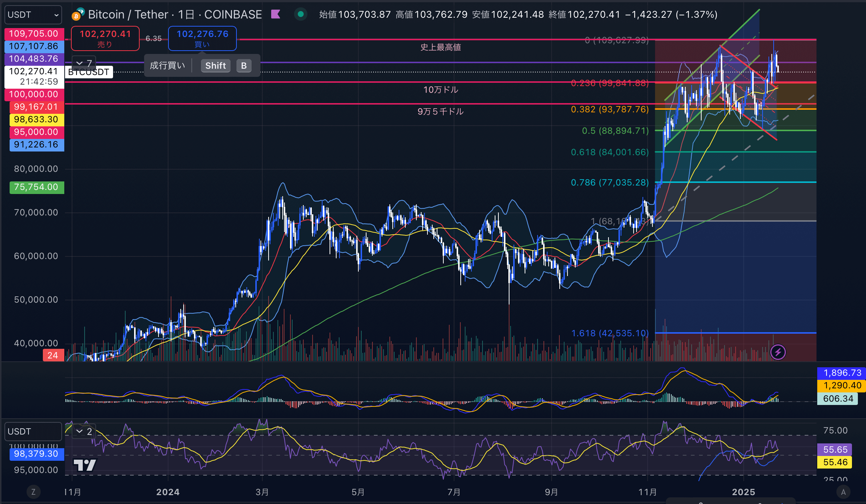Click the 終値102,270.41 close value
Viewport: 866px width, 504px height.
[584, 14]
